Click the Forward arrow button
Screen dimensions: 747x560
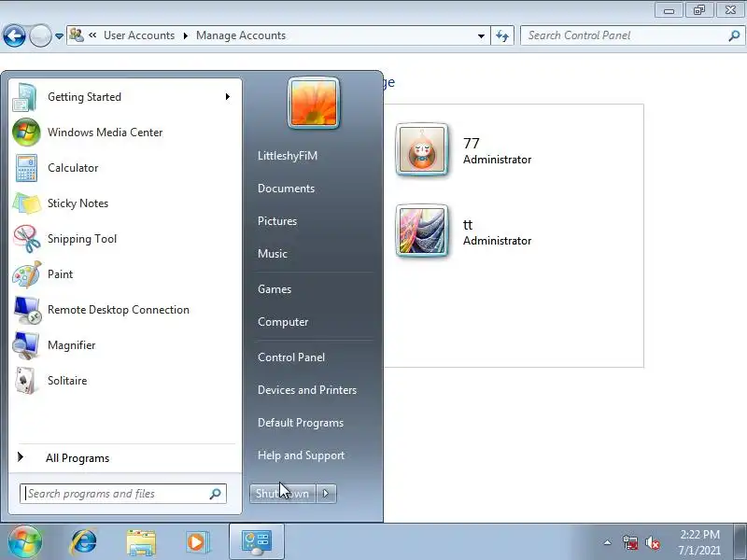[40, 35]
